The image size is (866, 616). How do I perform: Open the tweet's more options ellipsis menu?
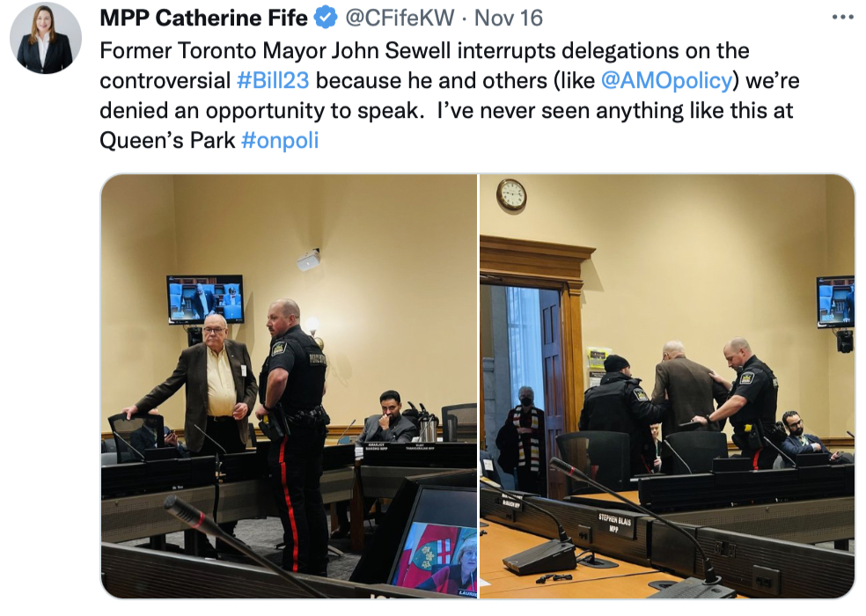(843, 17)
